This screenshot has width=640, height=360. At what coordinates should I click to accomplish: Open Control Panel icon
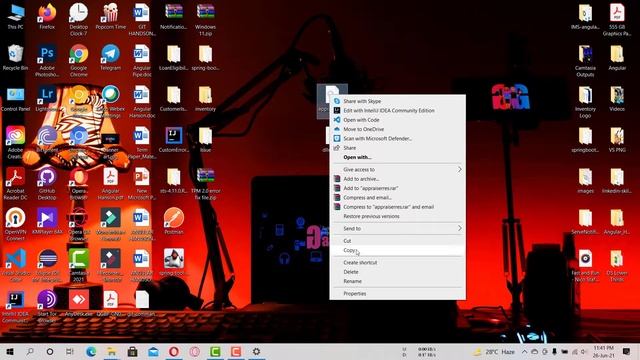16,99
